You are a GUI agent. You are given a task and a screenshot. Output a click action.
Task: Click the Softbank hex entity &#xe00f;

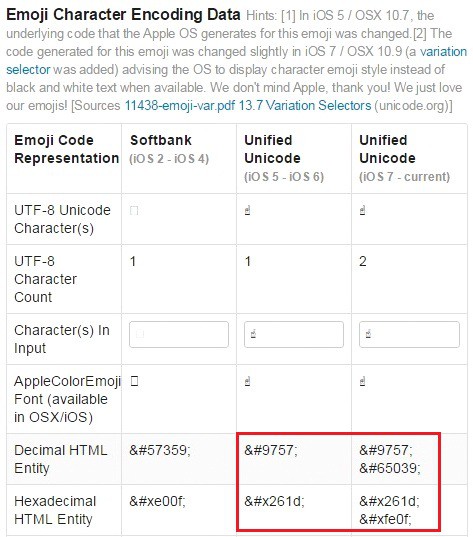pos(157,501)
